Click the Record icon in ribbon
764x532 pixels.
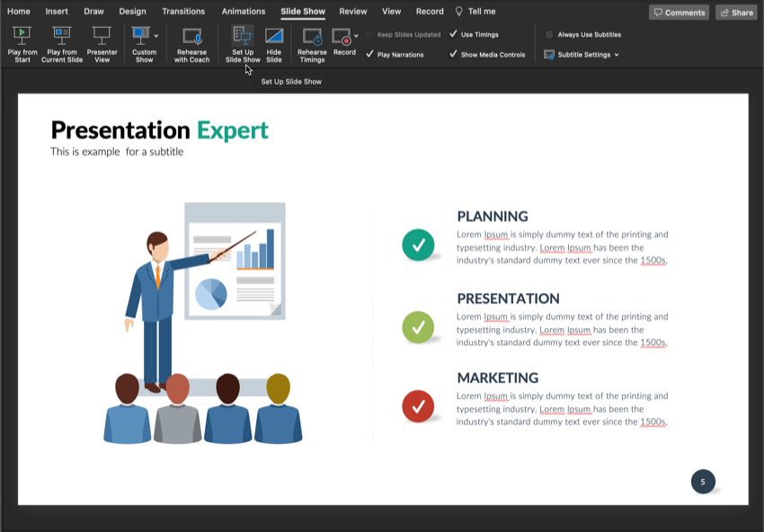tap(342, 36)
